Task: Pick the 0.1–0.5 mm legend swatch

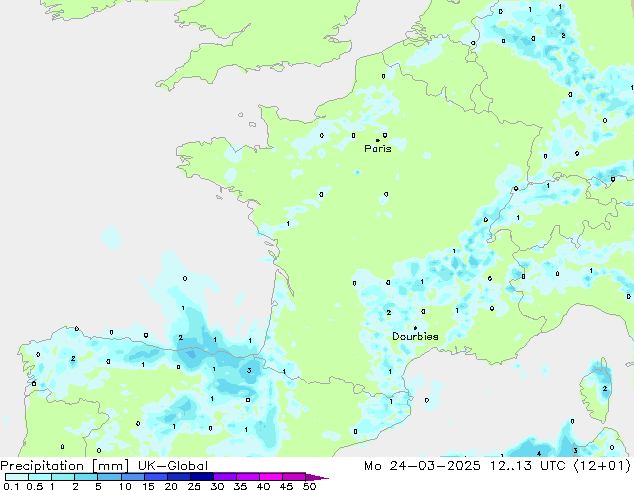Action: [17, 477]
